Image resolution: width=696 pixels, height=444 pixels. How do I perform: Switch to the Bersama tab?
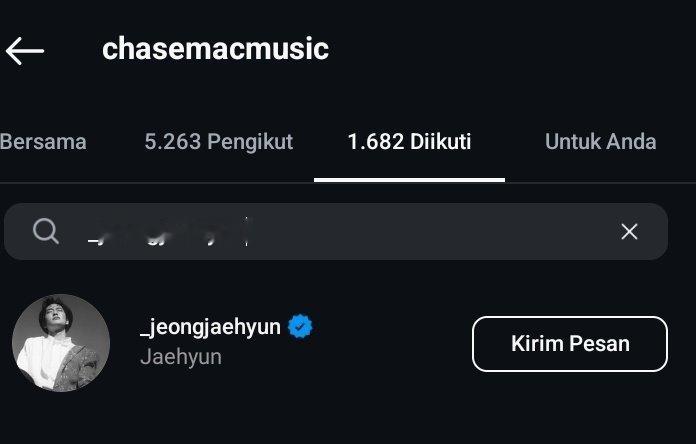(x=43, y=142)
